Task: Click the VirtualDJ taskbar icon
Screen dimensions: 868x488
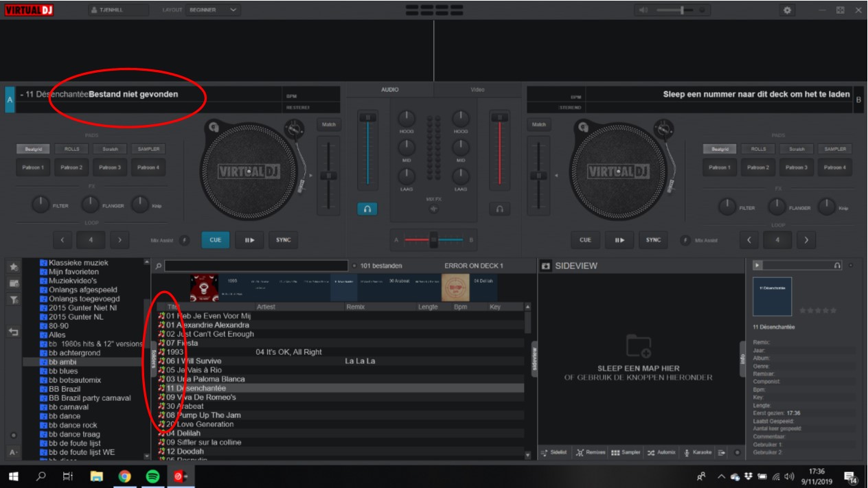Action: pos(181,476)
